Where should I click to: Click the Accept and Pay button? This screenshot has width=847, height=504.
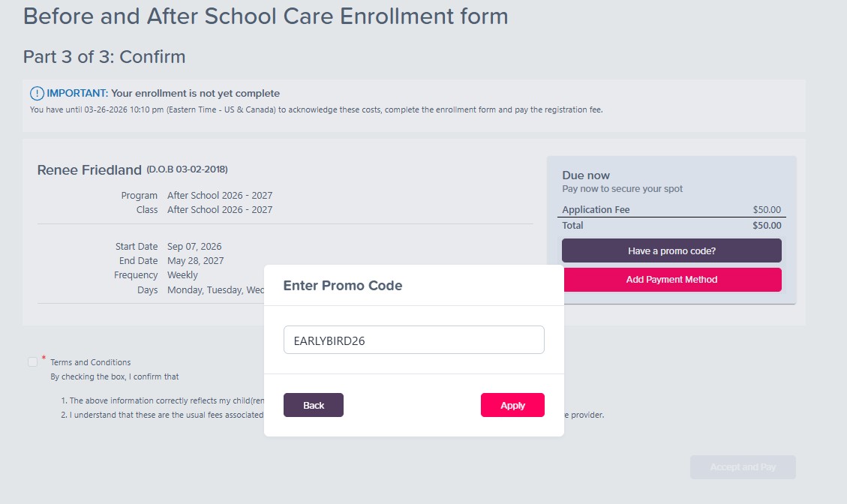[743, 467]
